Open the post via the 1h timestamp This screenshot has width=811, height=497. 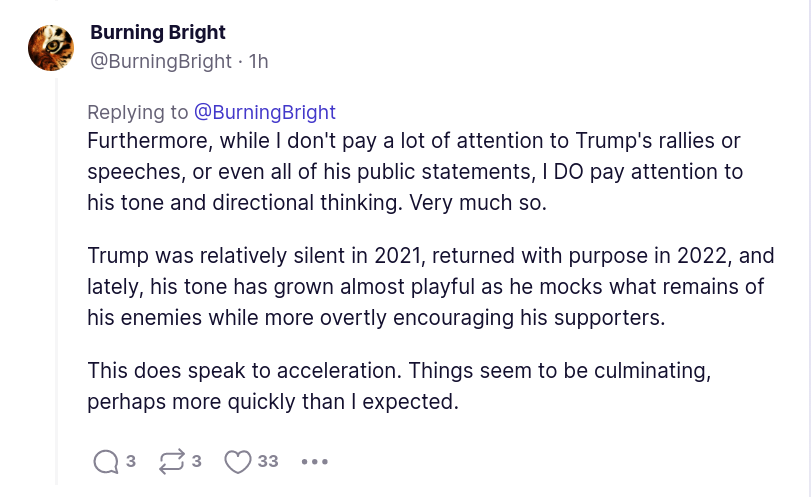[x=258, y=61]
